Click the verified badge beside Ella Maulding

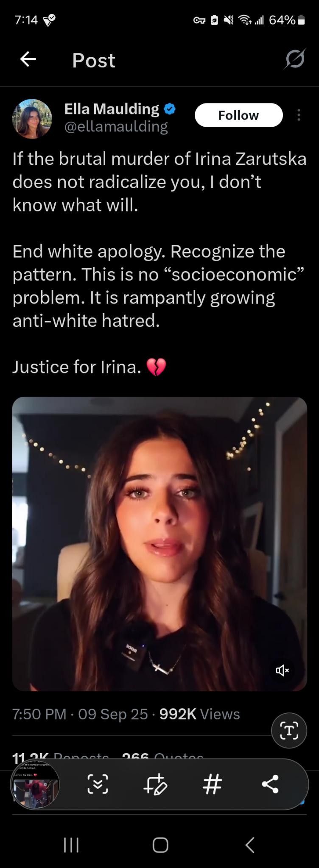click(x=170, y=109)
